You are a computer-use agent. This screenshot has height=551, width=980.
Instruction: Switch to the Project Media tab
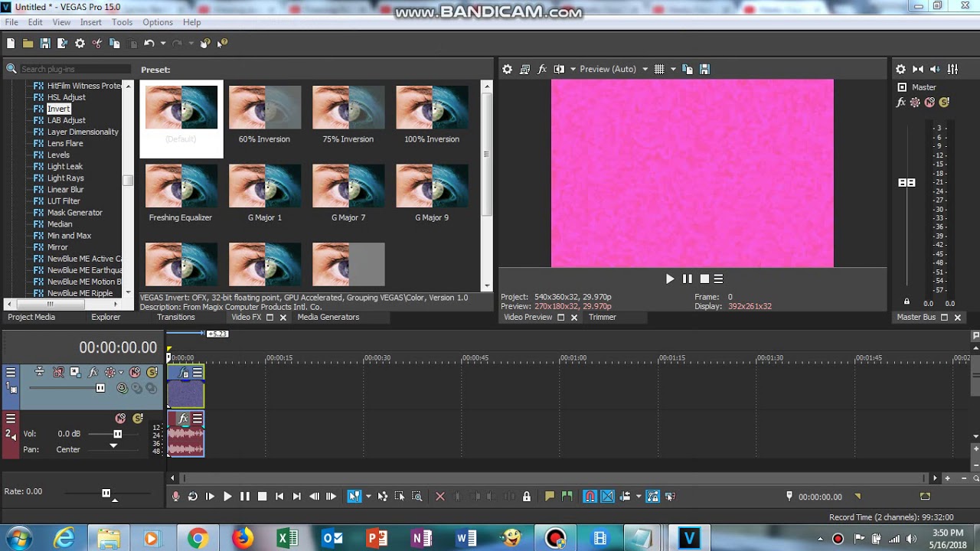click(x=31, y=317)
